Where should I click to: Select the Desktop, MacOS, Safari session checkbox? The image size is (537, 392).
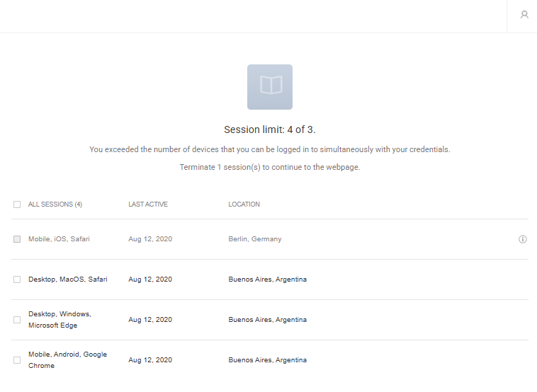17,279
